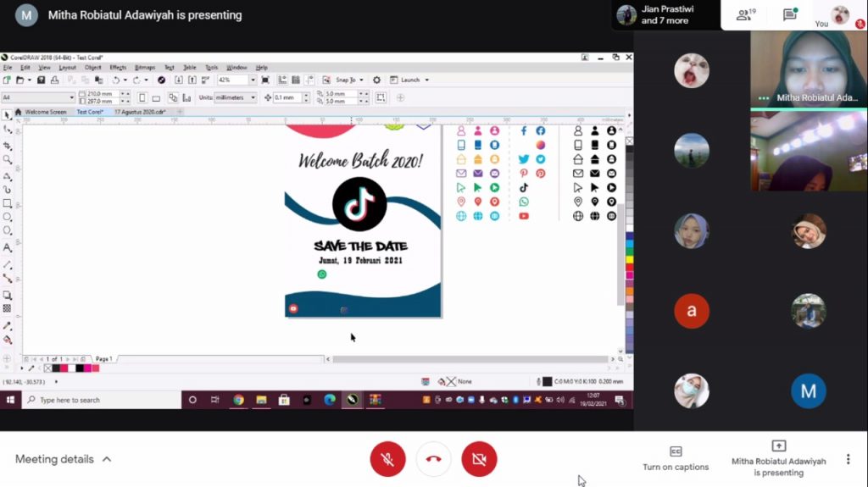Open the Units millimeters dropdown
Screen dimensions: 868x487
(x=253, y=97)
